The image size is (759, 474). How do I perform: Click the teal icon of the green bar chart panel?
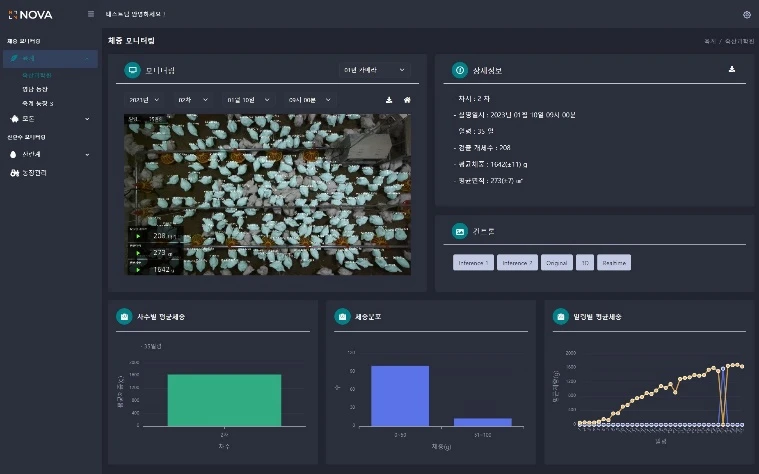124,317
